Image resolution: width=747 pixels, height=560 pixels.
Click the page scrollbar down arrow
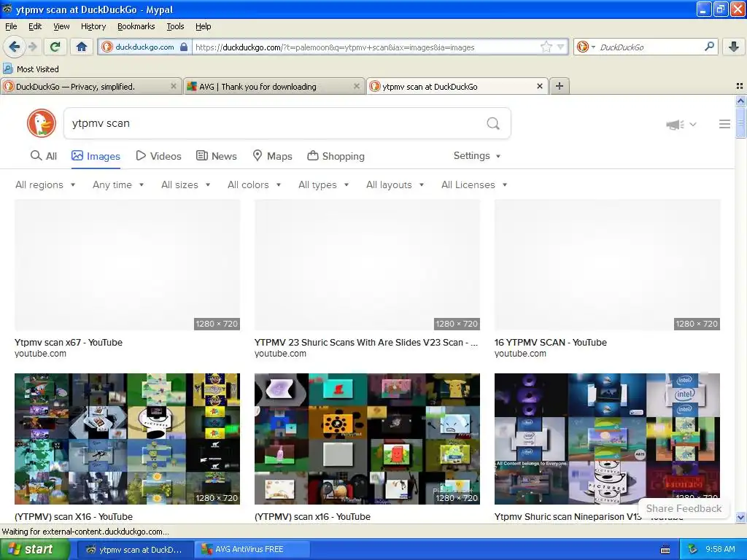click(740, 518)
